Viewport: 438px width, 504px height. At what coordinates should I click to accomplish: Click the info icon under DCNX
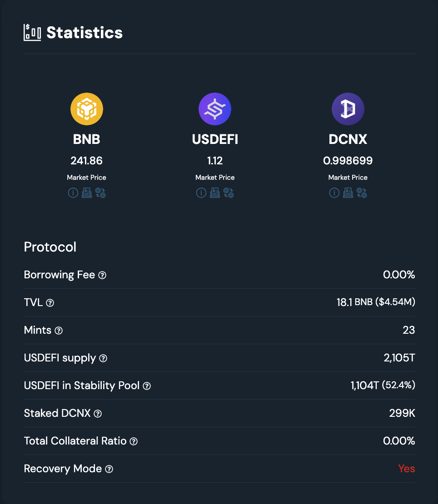click(334, 193)
